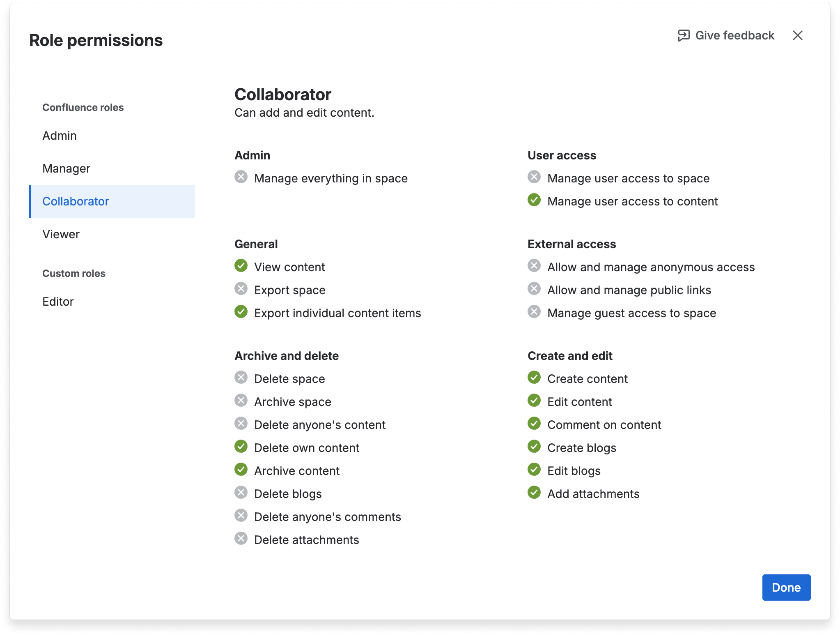Disable the Manage user access to content permission
Image resolution: width=840 pixels, height=636 pixels.
pos(534,200)
